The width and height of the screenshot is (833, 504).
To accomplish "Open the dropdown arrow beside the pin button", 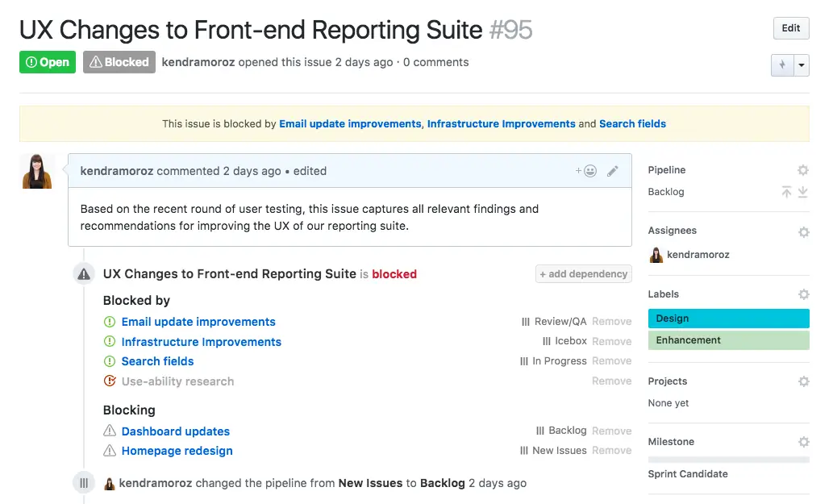I will click(802, 65).
